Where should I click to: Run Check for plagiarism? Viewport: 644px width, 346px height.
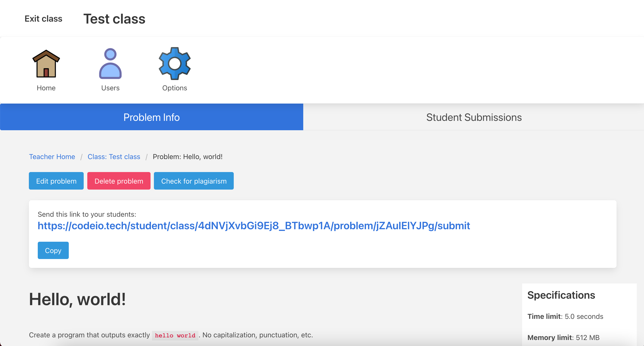click(x=194, y=181)
